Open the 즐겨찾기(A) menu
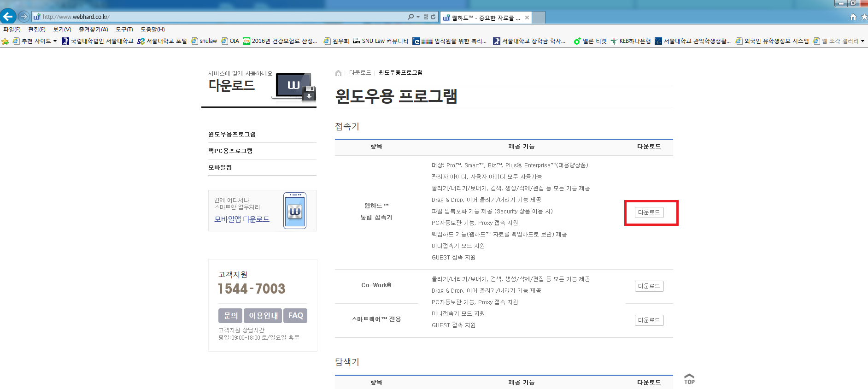 (x=94, y=29)
